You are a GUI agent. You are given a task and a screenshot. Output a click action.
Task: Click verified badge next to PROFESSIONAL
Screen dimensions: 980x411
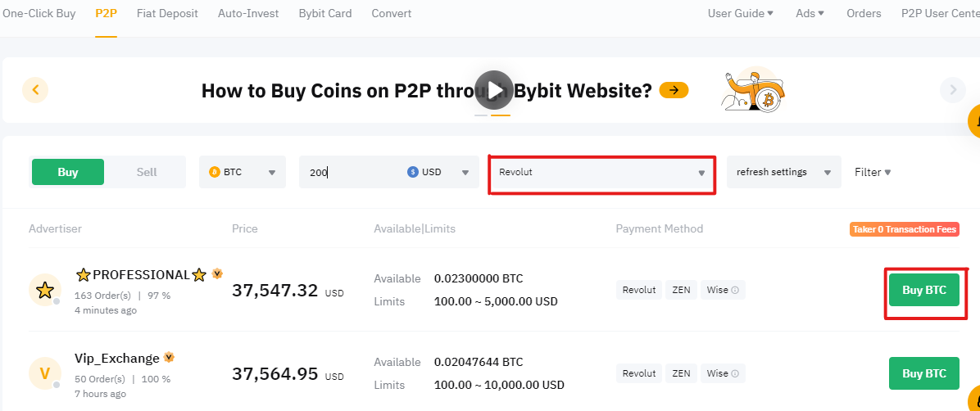tap(217, 273)
